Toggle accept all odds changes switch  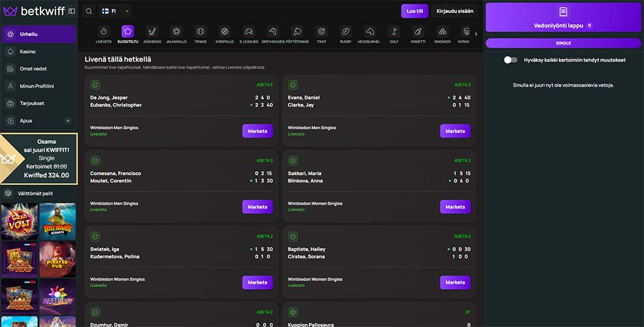point(511,60)
